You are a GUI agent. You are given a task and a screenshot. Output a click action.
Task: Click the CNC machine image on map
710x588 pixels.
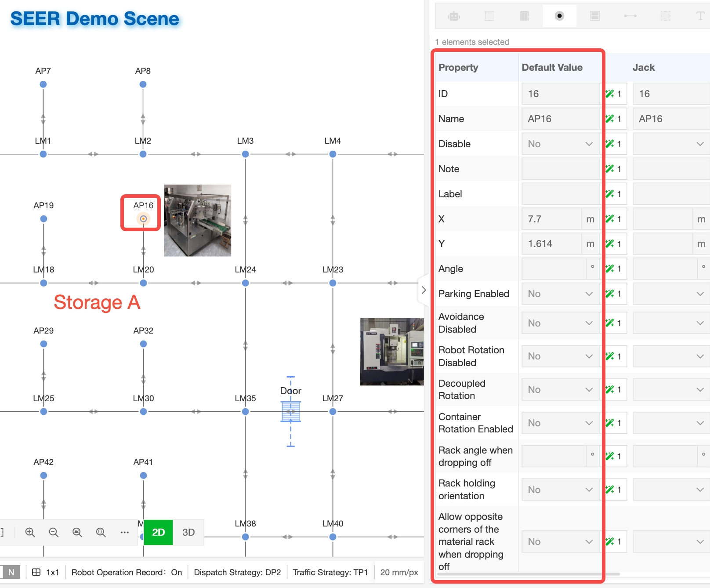point(392,352)
